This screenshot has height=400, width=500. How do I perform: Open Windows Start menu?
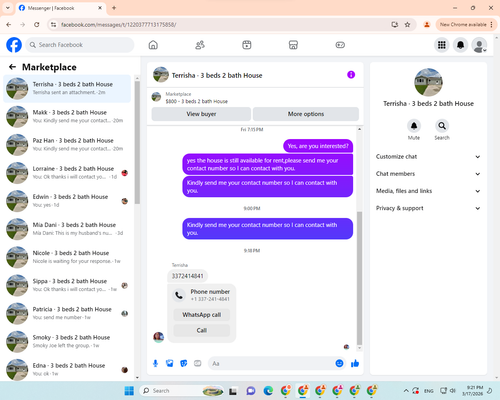point(129,391)
